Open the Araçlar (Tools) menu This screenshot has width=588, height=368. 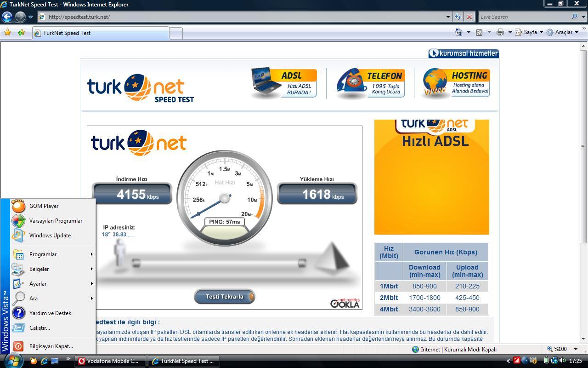pos(563,32)
